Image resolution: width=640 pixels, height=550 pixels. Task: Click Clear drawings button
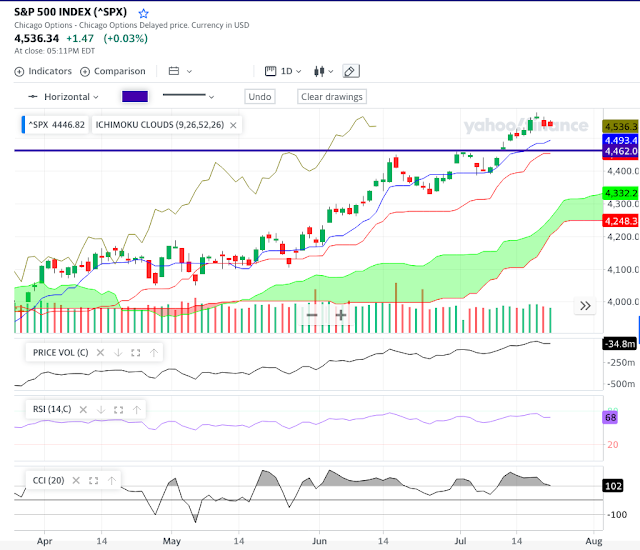tap(332, 97)
